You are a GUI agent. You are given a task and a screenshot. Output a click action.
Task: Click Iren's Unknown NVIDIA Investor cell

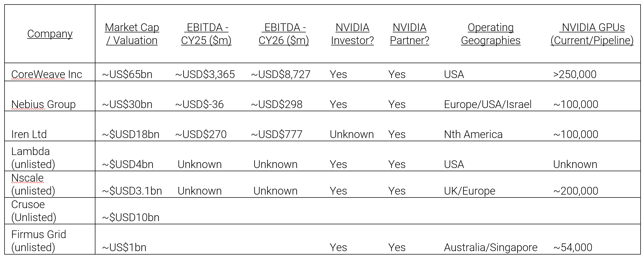(352, 134)
